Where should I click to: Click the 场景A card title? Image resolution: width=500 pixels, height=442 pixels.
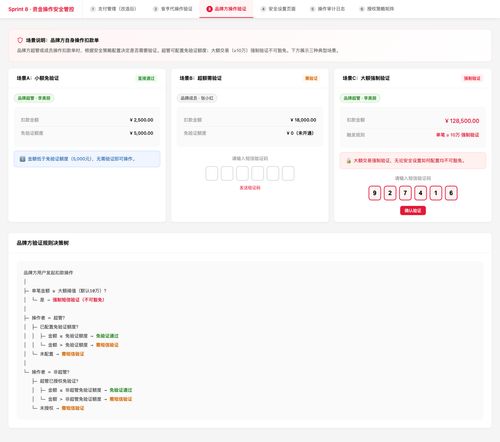point(38,78)
